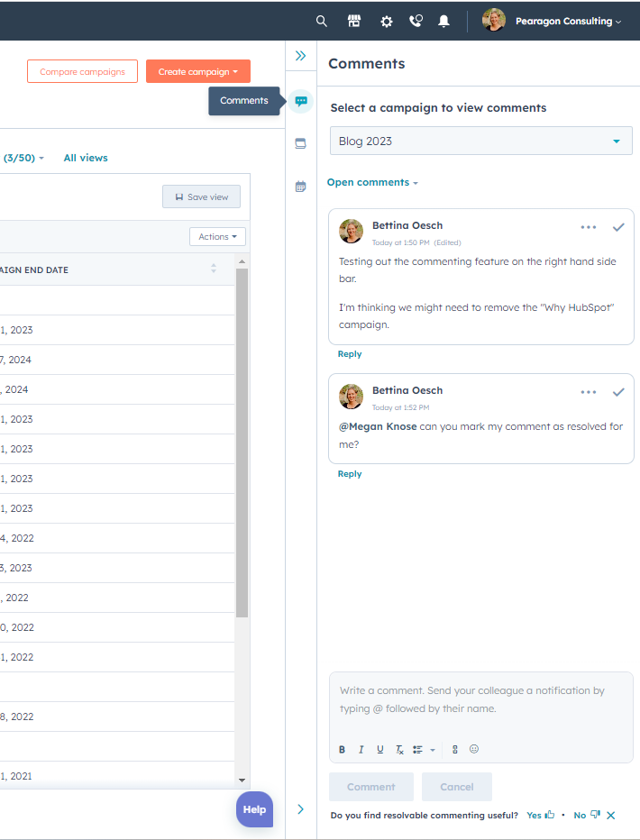Open All views link

86,158
